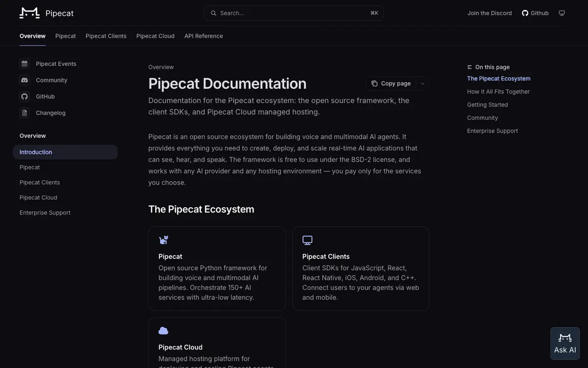This screenshot has height=368, width=588.
Task: Jump to Enterprise Support in On this page
Action: [x=492, y=131]
